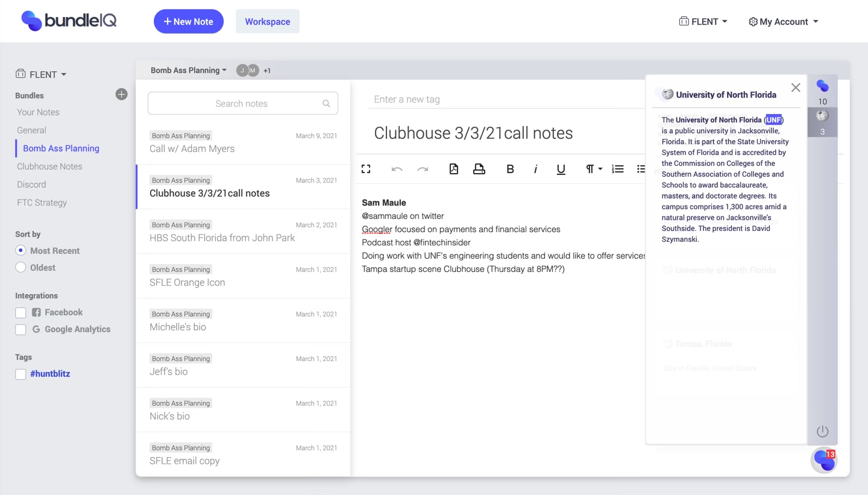Image resolution: width=868 pixels, height=495 pixels.
Task: Click the collaborator avatar M
Action: pyautogui.click(x=253, y=71)
